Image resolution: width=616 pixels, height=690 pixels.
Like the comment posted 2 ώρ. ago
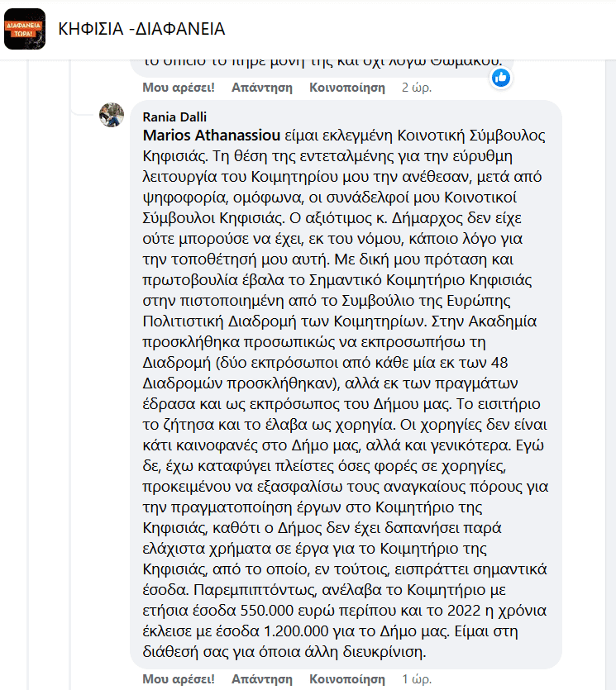[x=179, y=88]
